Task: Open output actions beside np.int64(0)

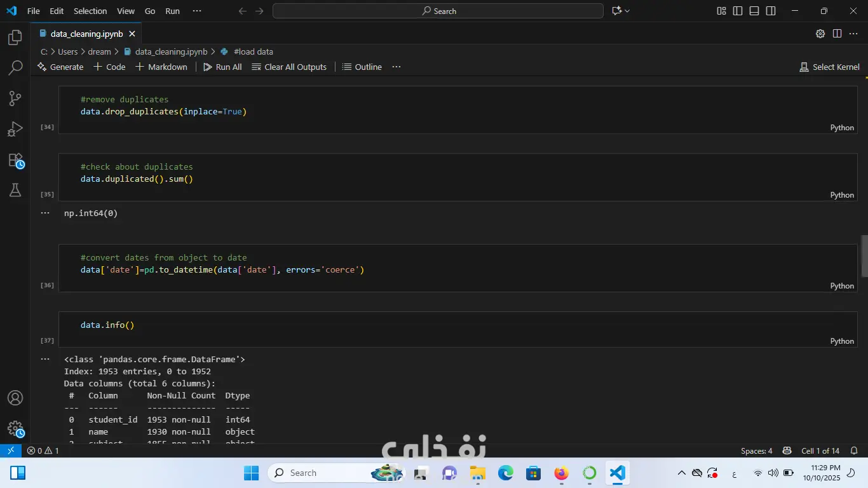Action: pyautogui.click(x=45, y=213)
